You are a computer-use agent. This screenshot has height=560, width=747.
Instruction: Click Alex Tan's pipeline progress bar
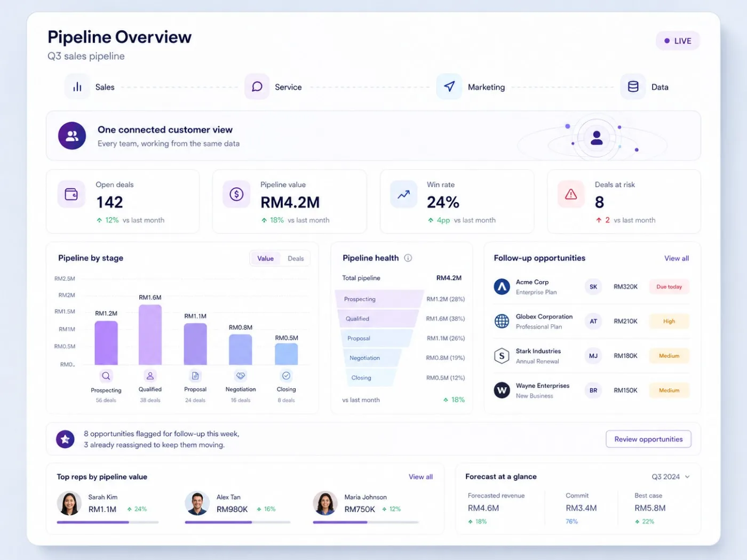tap(237, 522)
